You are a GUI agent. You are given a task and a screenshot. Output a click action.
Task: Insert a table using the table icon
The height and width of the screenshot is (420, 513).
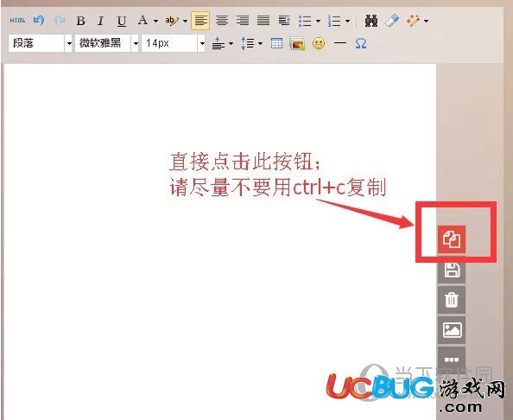click(276, 43)
